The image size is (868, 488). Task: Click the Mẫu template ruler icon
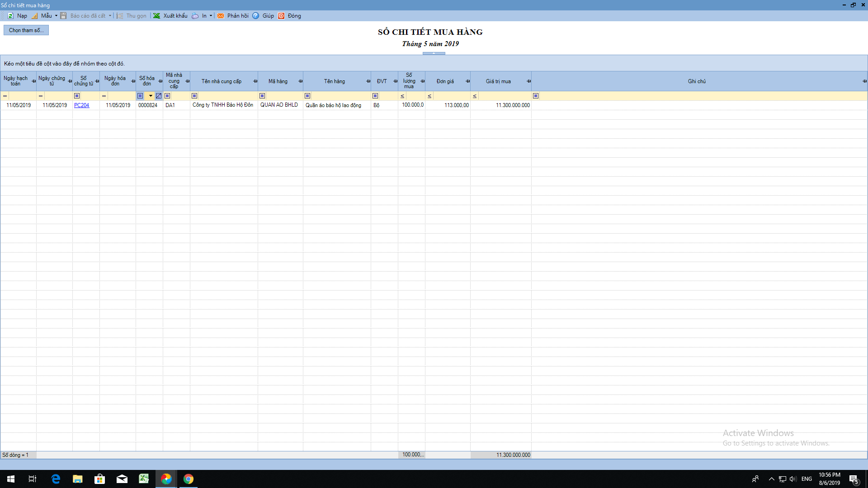(x=35, y=16)
